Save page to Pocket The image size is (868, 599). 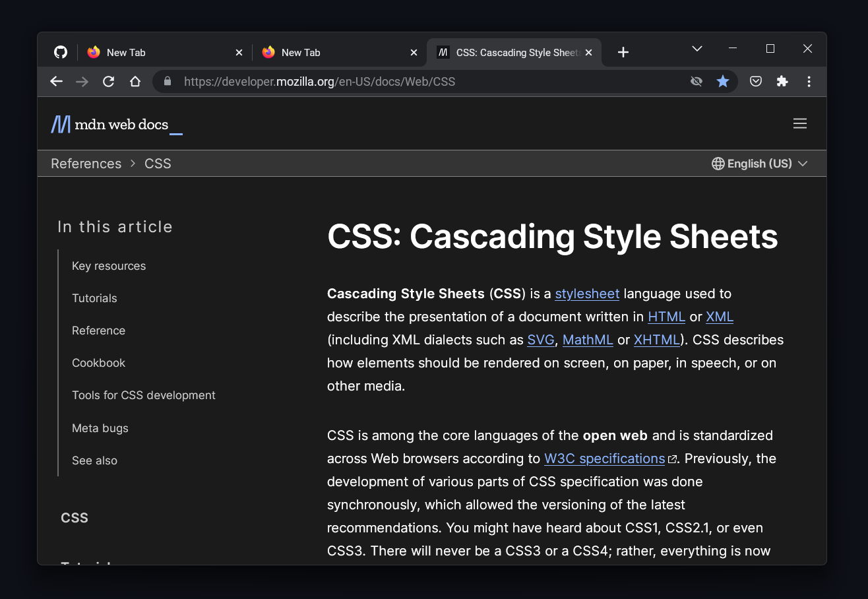click(x=756, y=81)
